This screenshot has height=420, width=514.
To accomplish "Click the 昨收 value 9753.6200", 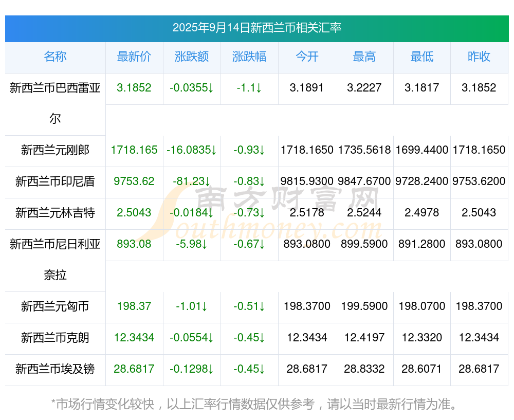I will click(479, 181).
